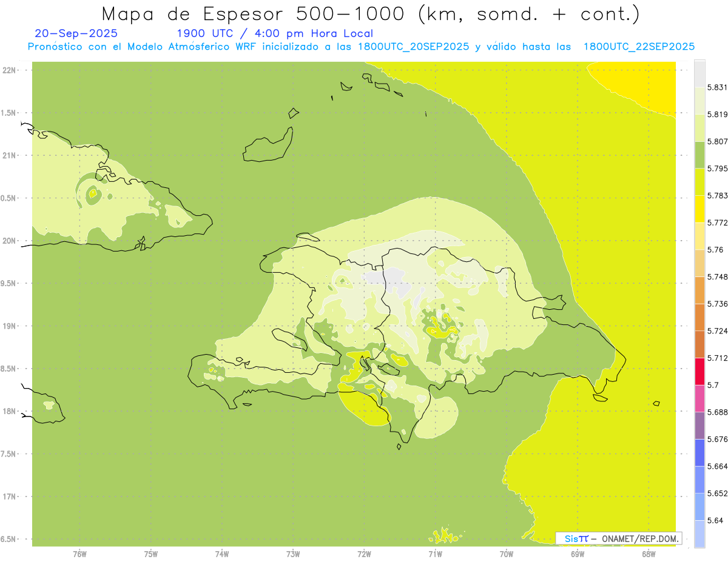Click the 5.831 legend value label
The height and width of the screenshot is (562, 728).
tap(717, 87)
